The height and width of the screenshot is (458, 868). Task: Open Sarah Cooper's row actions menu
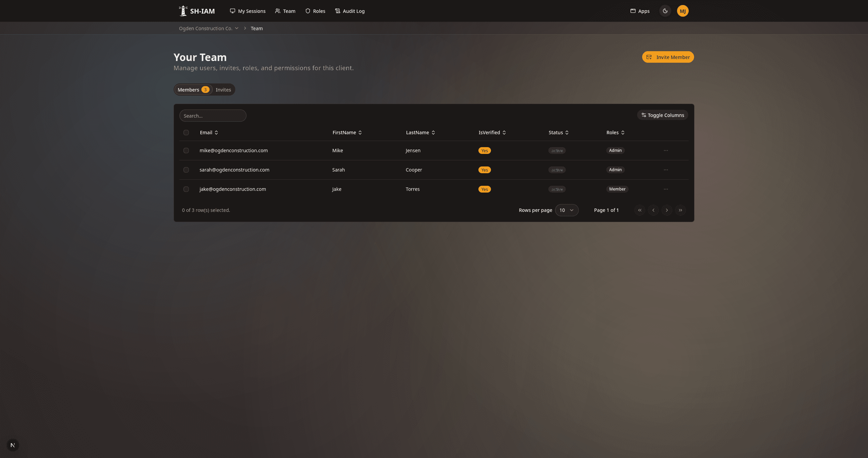[666, 170]
